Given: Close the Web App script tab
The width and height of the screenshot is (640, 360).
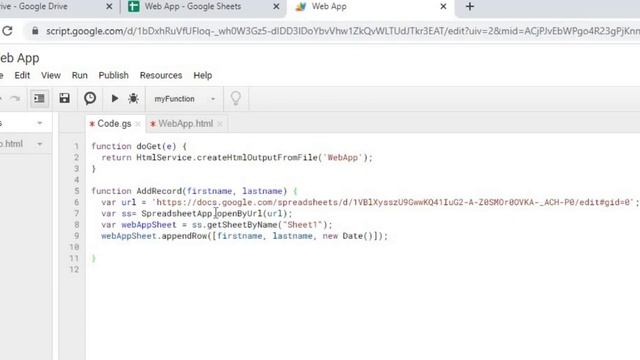Looking at the screenshot, I should click(x=443, y=7).
